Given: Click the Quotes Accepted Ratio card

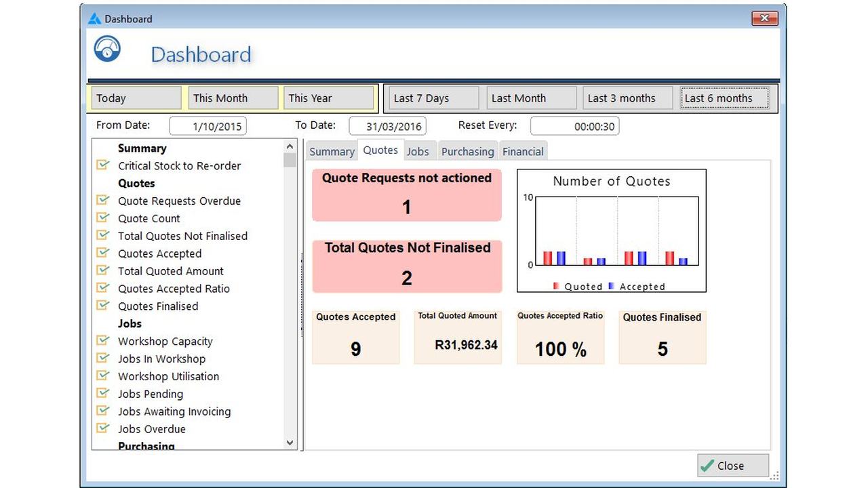Looking at the screenshot, I should tap(560, 338).
